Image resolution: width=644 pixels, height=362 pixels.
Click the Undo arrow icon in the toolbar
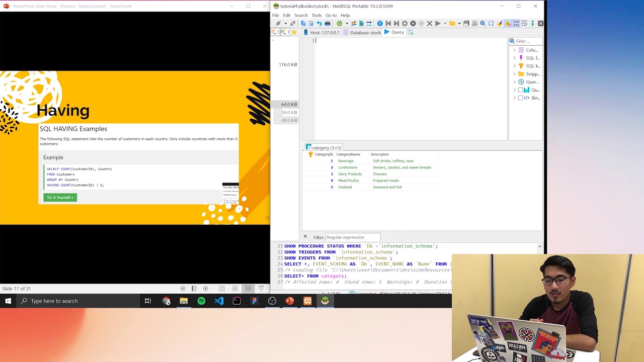point(319,24)
